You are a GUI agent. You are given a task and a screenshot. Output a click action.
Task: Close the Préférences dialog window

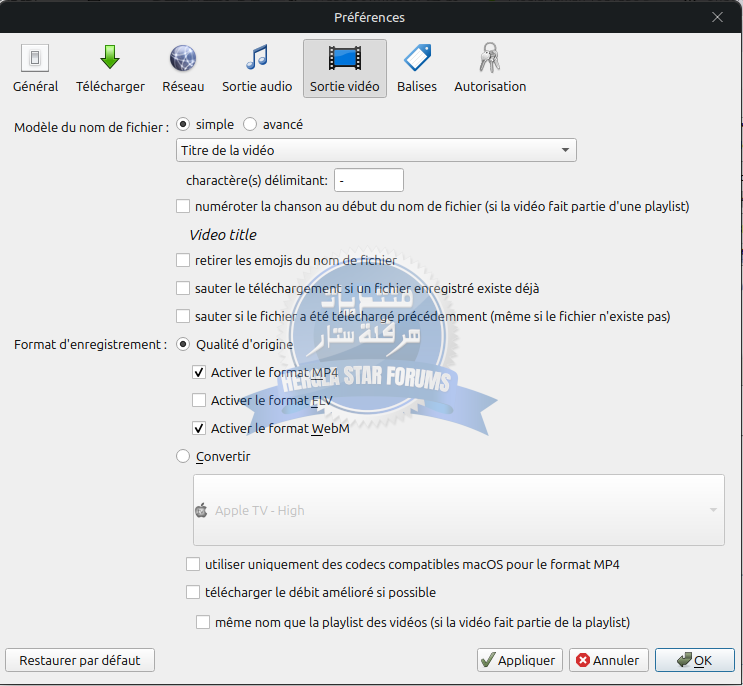pos(717,17)
